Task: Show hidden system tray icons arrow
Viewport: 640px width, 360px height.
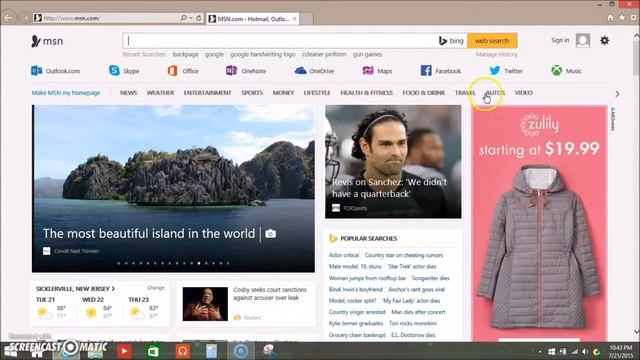Action: tap(540, 352)
